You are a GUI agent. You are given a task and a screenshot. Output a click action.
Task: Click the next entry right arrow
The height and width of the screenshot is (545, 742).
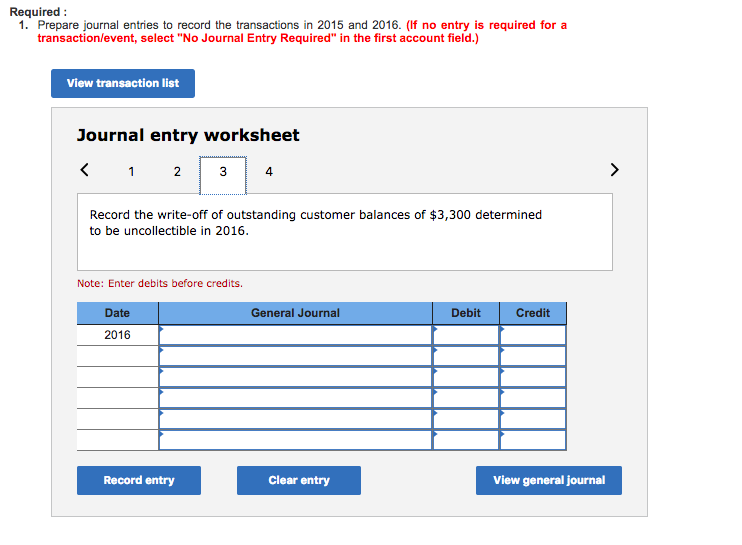(x=614, y=170)
